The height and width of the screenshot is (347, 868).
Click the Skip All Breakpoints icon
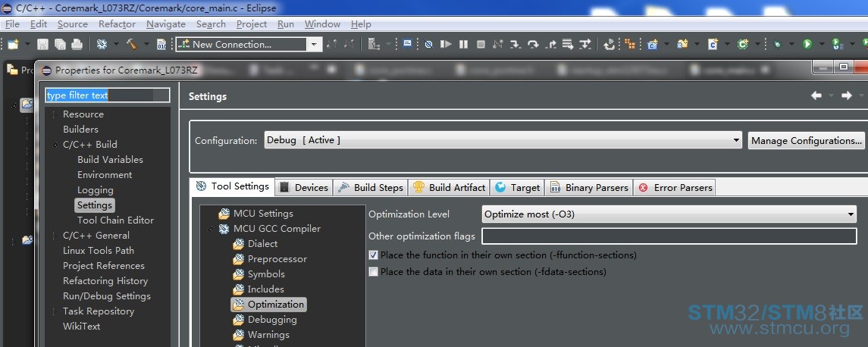click(x=428, y=44)
